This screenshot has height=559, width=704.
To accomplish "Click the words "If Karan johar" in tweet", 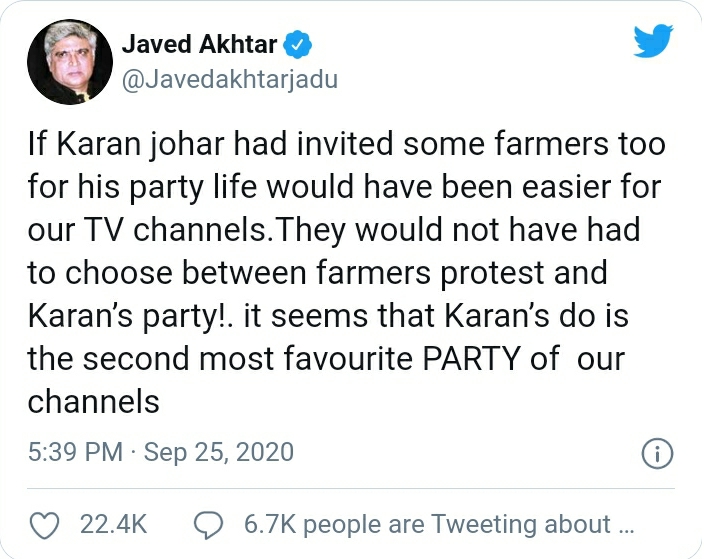I will [126, 145].
